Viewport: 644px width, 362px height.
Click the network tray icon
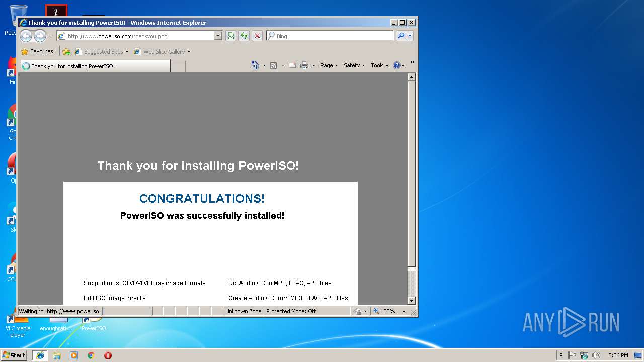coord(584,355)
